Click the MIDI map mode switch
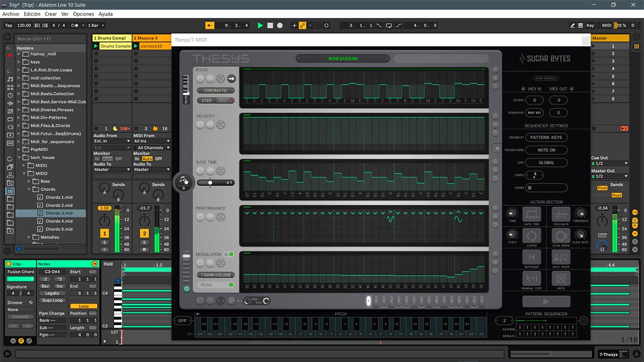The height and width of the screenshot is (362, 644). tap(606, 25)
